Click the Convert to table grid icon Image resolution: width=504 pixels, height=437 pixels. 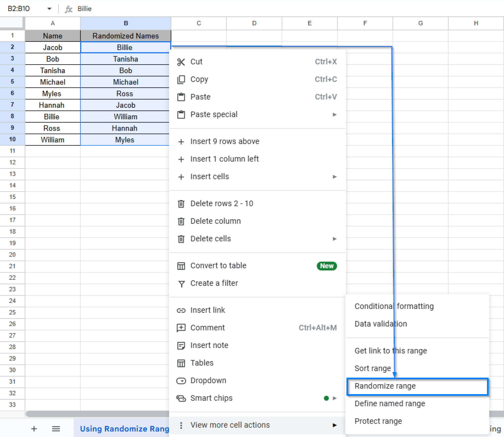(181, 266)
